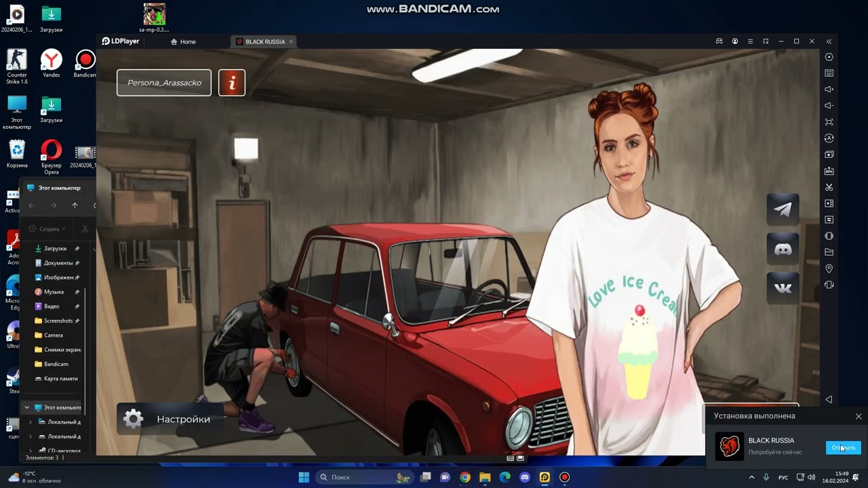Switch the РУС input language

pos(783,477)
